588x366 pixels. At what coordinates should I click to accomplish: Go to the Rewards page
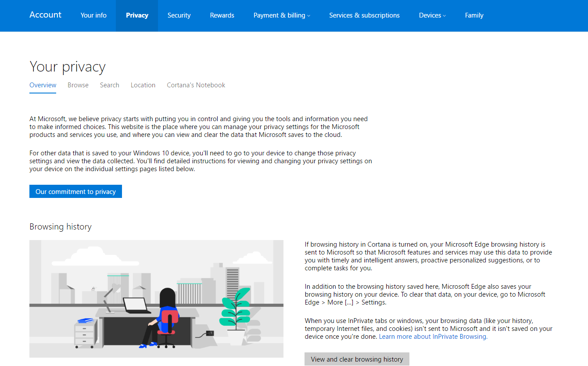coord(222,15)
